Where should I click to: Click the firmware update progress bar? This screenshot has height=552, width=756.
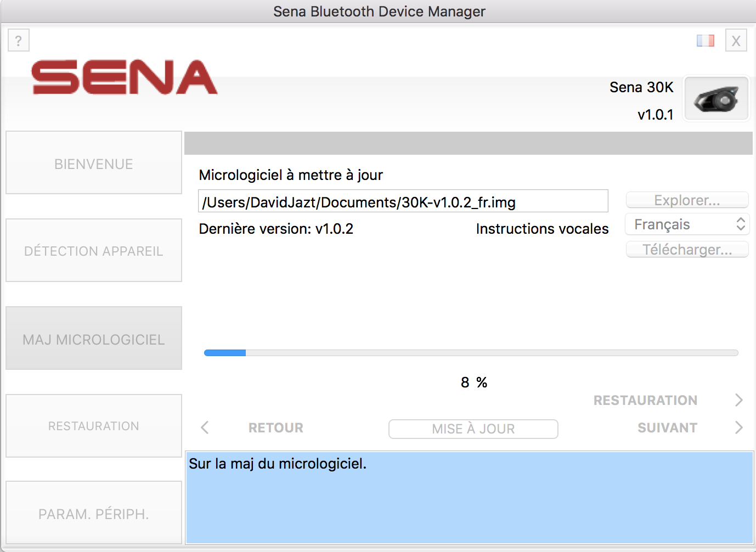tap(471, 353)
